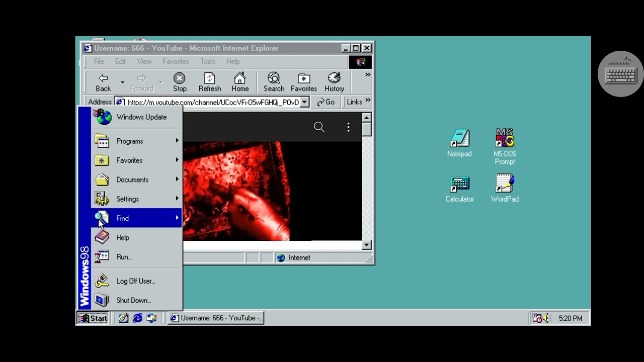Image resolution: width=644 pixels, height=362 pixels.
Task: Open the Forward button history dropdown arrow
Action: tap(161, 82)
